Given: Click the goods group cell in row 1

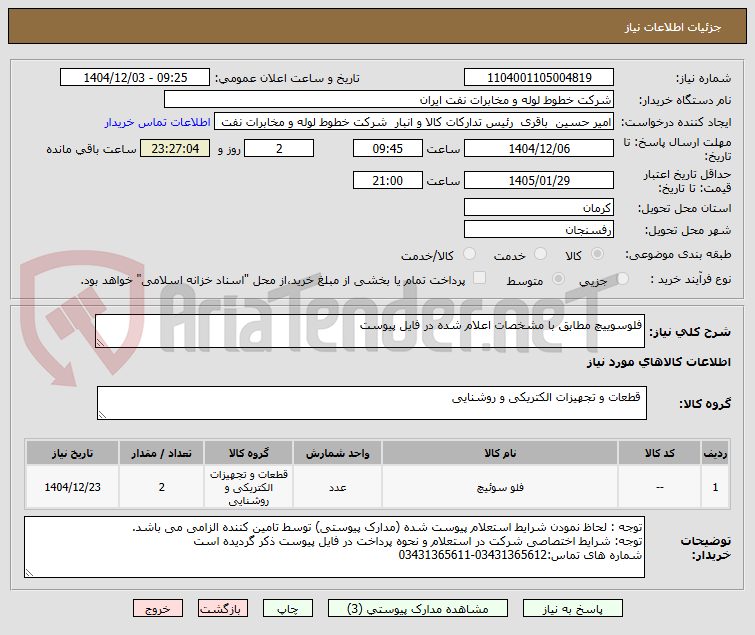Looking at the screenshot, I should pyautogui.click(x=248, y=487).
